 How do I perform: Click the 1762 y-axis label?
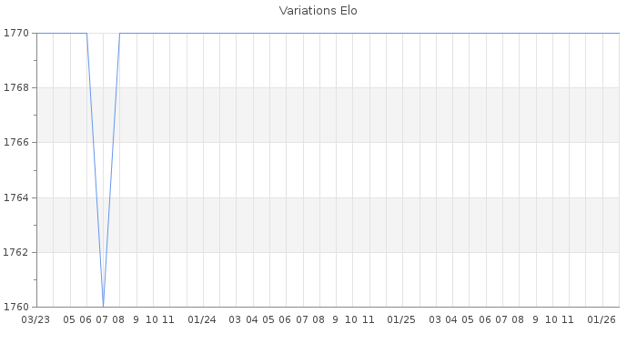click(16, 252)
